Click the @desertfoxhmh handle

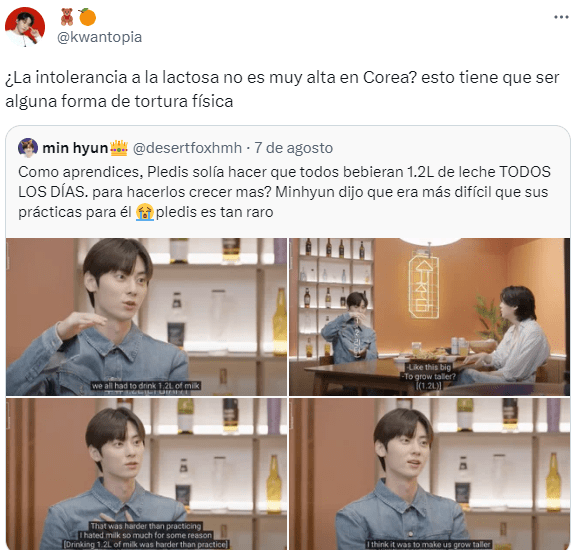click(x=187, y=148)
